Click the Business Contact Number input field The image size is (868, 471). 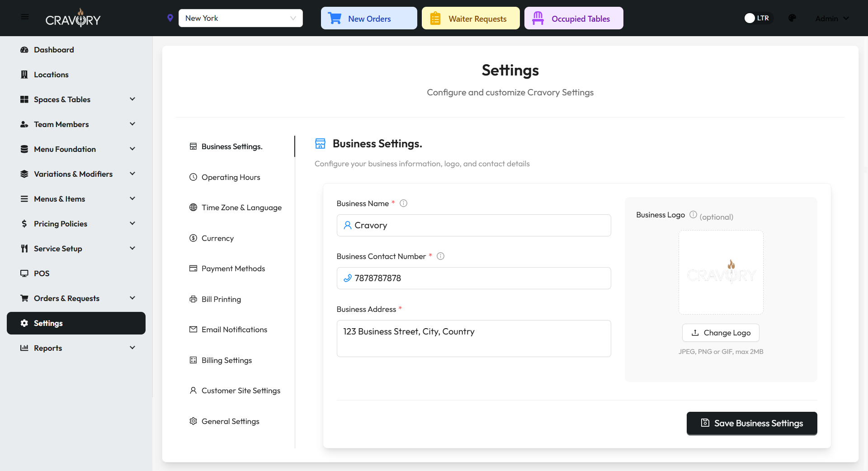tap(474, 278)
